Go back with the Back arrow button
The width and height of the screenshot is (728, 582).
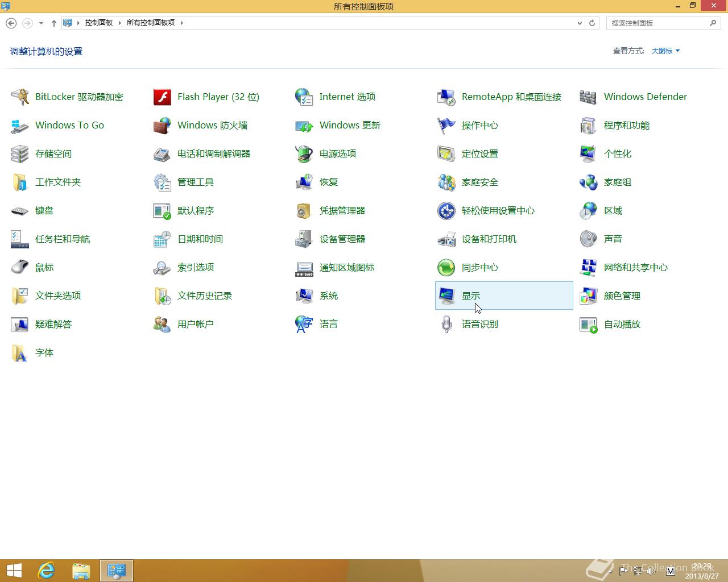[x=11, y=23]
